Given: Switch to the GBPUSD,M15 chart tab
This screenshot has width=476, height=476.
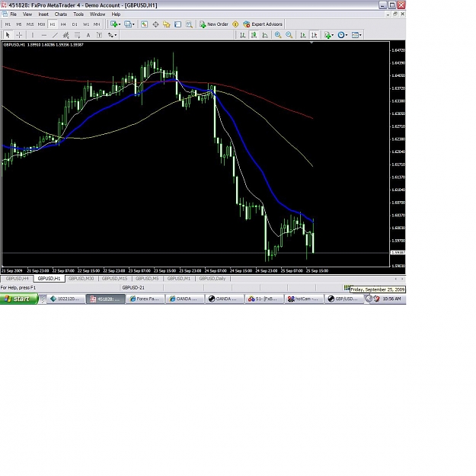Looking at the screenshot, I should 114,279.
